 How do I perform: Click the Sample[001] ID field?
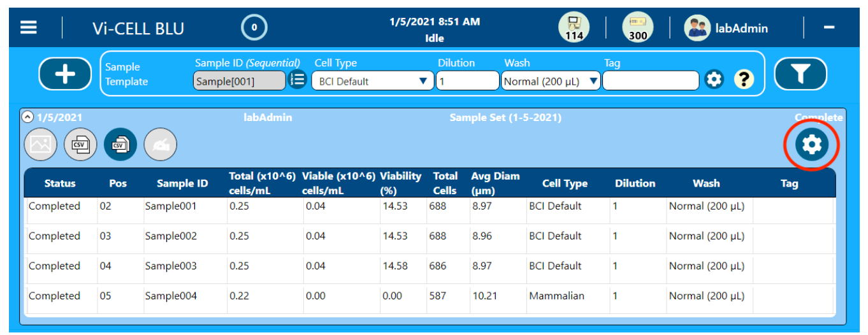point(240,81)
